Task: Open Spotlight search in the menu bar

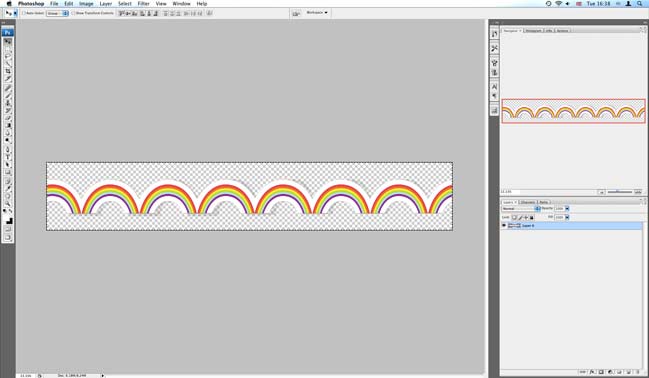Action: click(x=639, y=4)
